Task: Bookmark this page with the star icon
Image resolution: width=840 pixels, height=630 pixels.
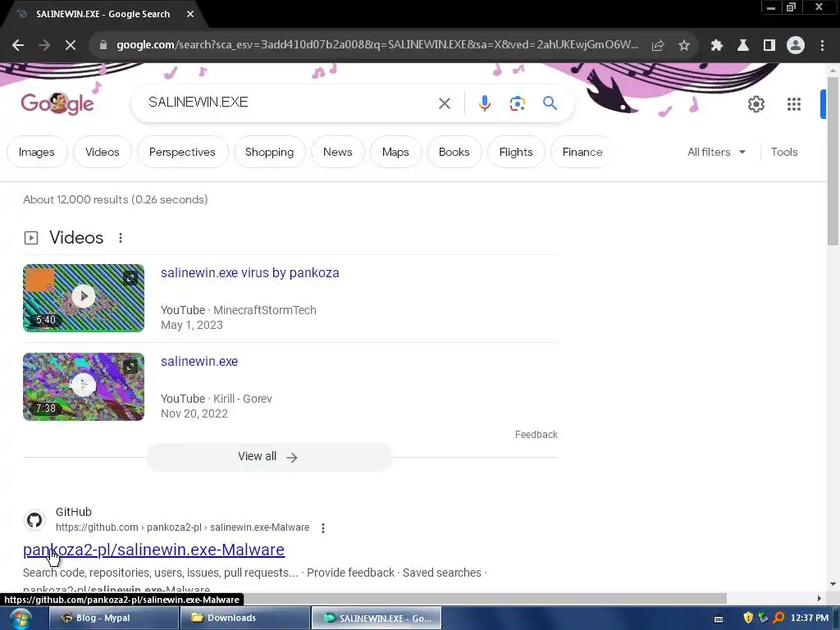Action: click(684, 45)
